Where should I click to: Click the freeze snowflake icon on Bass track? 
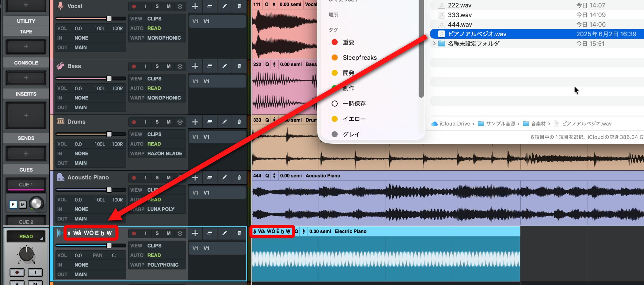coord(180,66)
